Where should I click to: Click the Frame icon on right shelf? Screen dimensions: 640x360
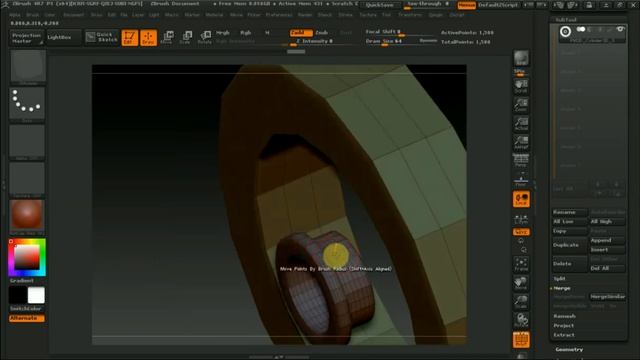[x=521, y=264]
